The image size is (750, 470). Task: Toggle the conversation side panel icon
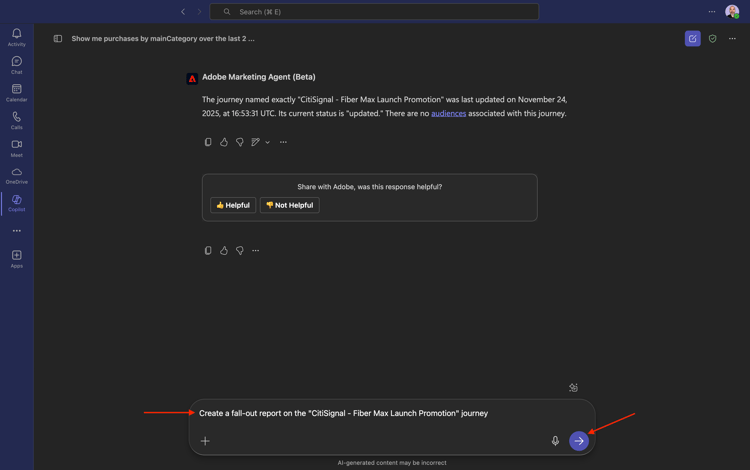click(58, 39)
